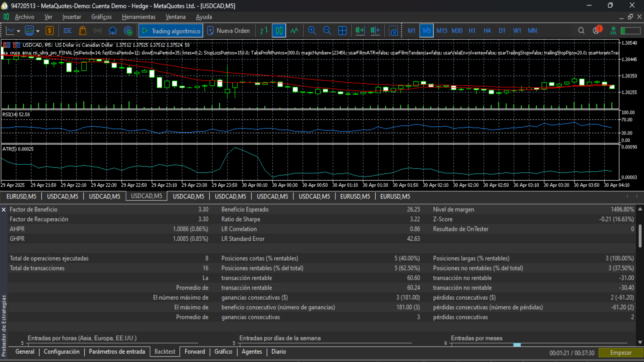644x362 pixels.
Task: Toggle Trading algorítmico on or off
Action: click(x=171, y=31)
